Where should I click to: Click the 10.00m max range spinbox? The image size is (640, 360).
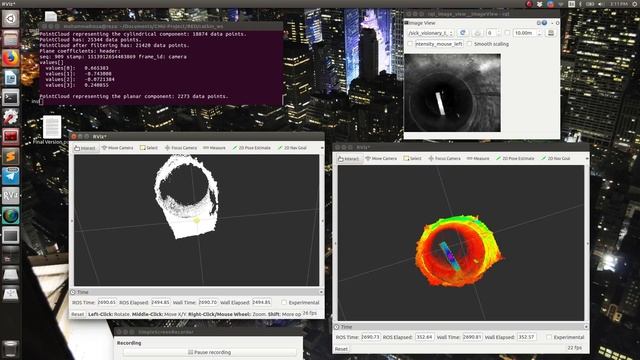(x=527, y=33)
